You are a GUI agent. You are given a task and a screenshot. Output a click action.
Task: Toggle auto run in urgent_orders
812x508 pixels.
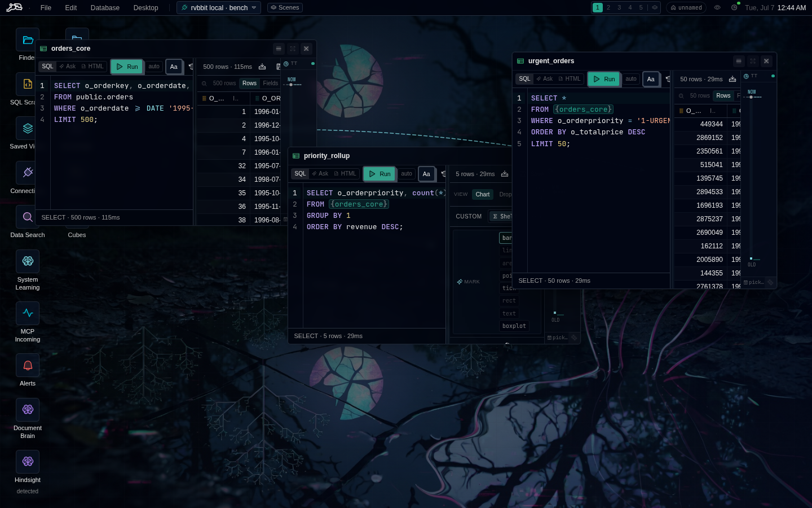coord(631,79)
